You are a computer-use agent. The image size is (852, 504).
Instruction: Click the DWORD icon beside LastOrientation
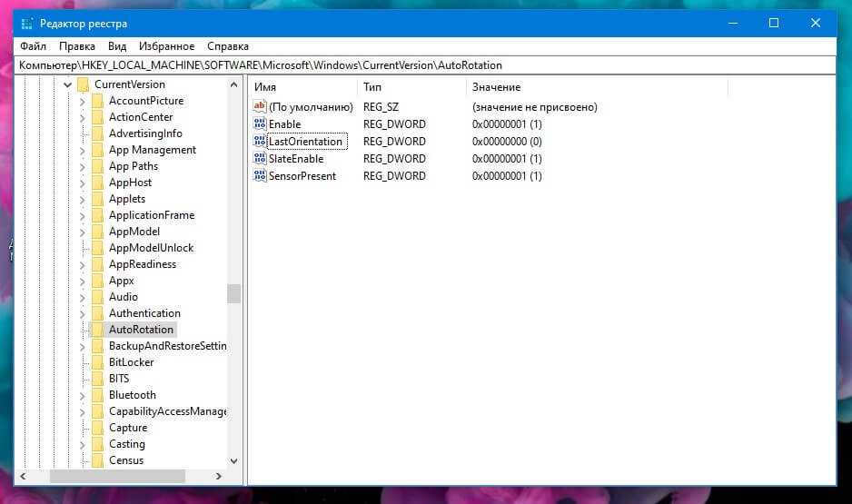[260, 142]
